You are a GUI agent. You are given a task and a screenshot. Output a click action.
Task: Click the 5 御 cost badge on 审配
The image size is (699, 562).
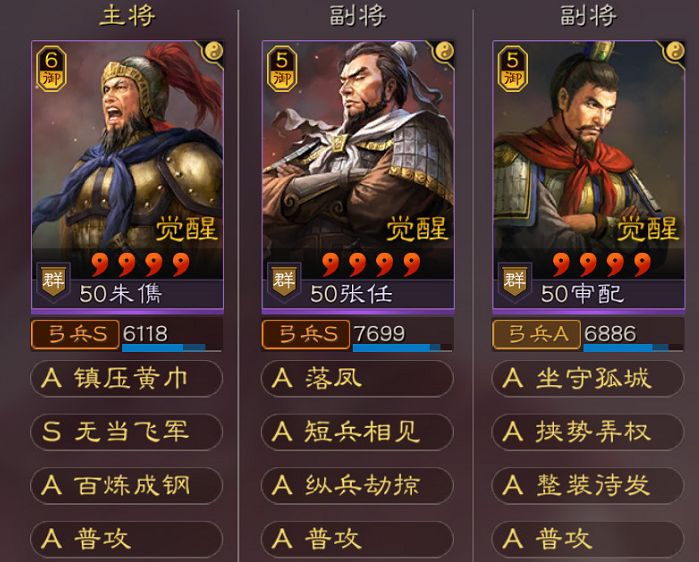click(512, 68)
